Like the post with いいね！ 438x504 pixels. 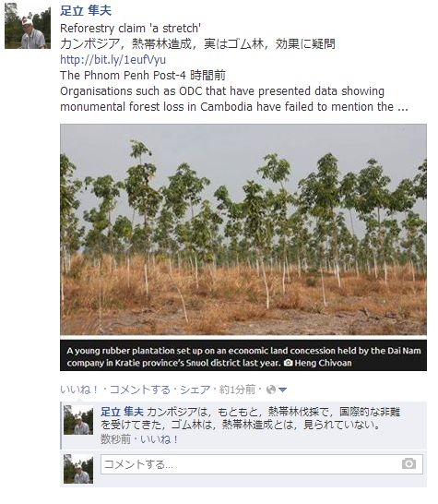79,390
